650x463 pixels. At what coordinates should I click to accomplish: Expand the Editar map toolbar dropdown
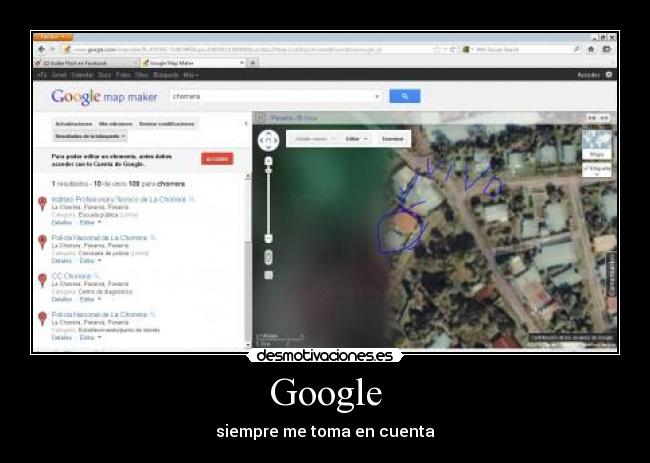(357, 139)
